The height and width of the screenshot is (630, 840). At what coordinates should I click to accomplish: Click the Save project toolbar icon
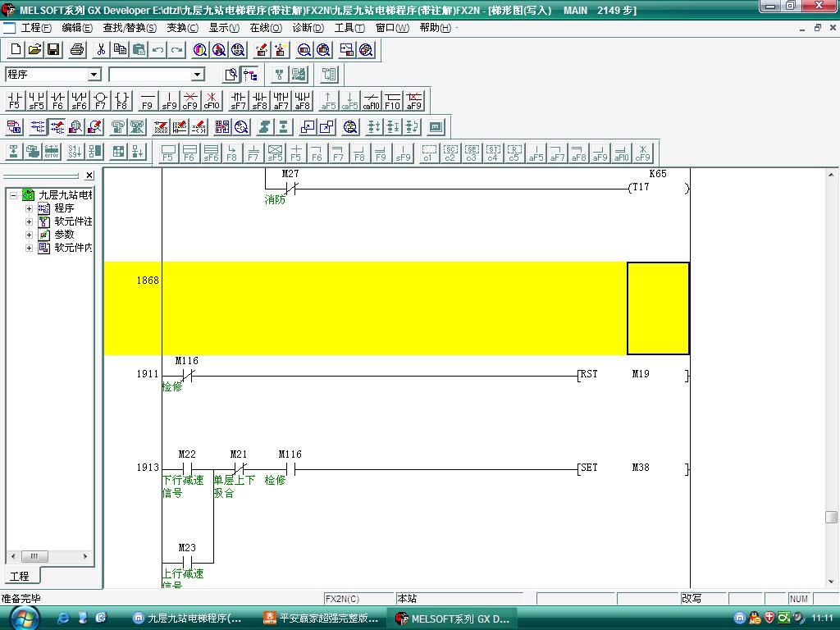[53, 50]
